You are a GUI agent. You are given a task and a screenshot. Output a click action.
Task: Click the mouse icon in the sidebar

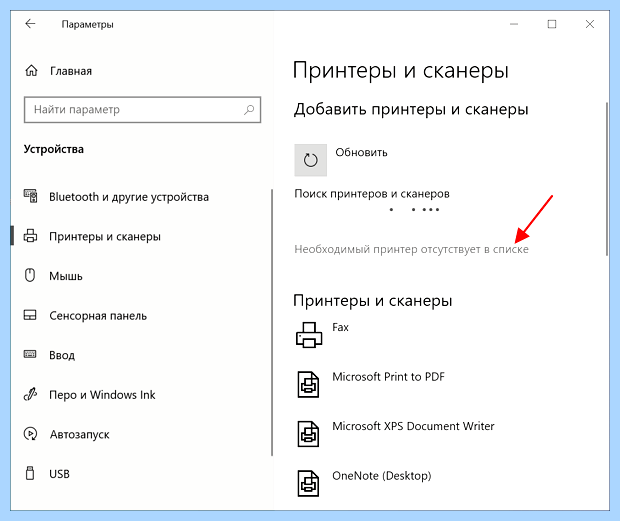[30, 275]
